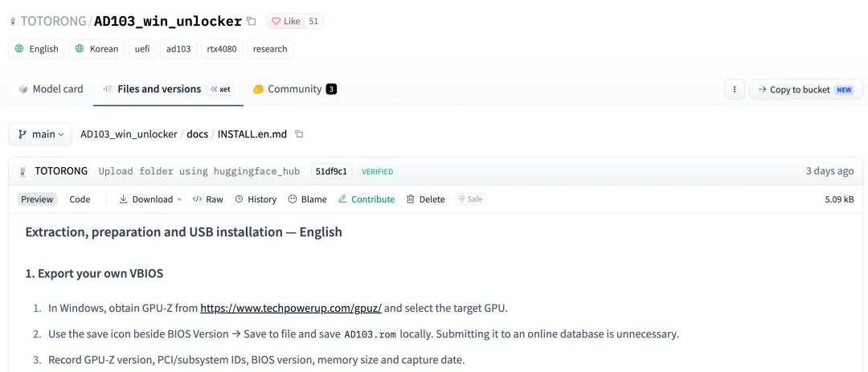Viewport: 868px width, 372px height.
Task: Show the Blame view
Action: pyautogui.click(x=307, y=199)
